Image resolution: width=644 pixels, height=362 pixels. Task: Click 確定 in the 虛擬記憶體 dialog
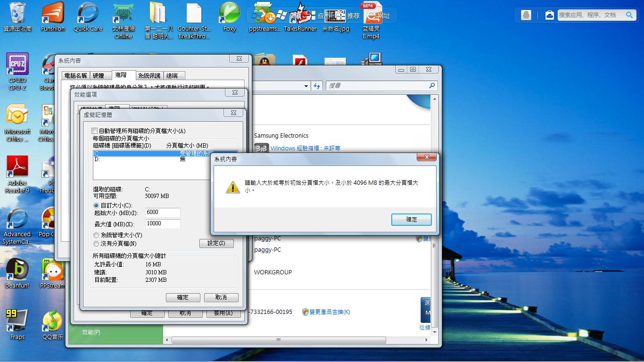182,297
